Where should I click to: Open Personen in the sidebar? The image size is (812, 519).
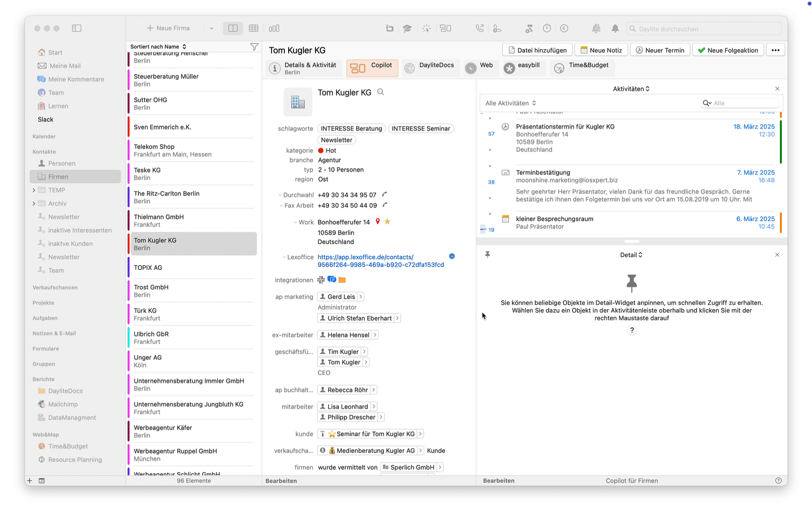[62, 163]
